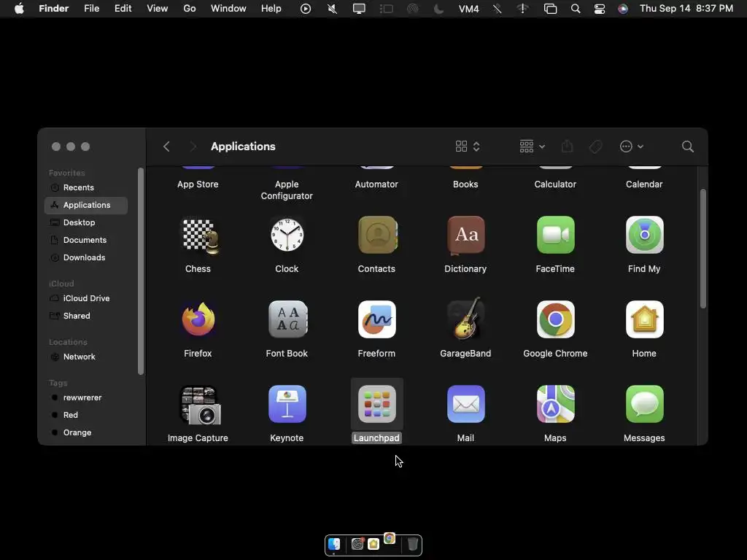Open the File menu
This screenshot has height=560, width=747.
click(x=91, y=9)
